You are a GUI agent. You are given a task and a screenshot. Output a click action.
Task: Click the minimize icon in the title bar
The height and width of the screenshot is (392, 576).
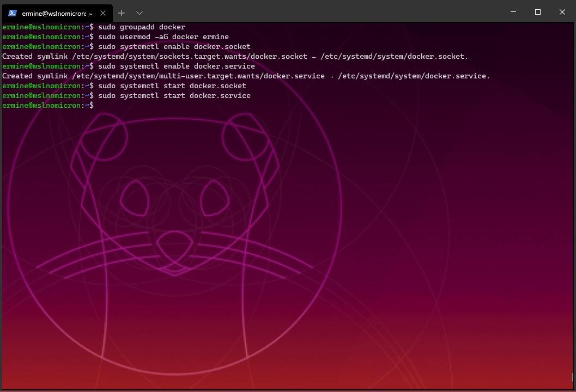pos(513,12)
